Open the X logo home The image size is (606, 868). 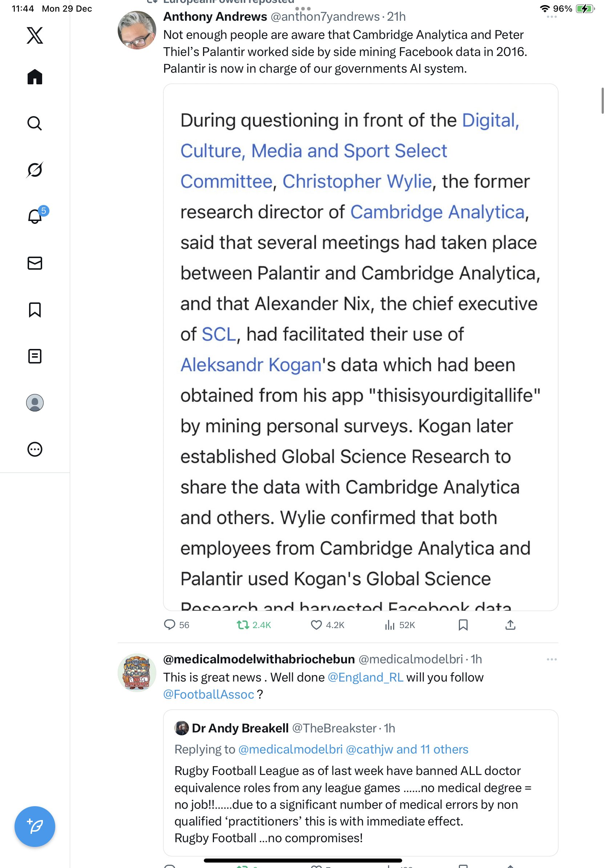click(35, 36)
